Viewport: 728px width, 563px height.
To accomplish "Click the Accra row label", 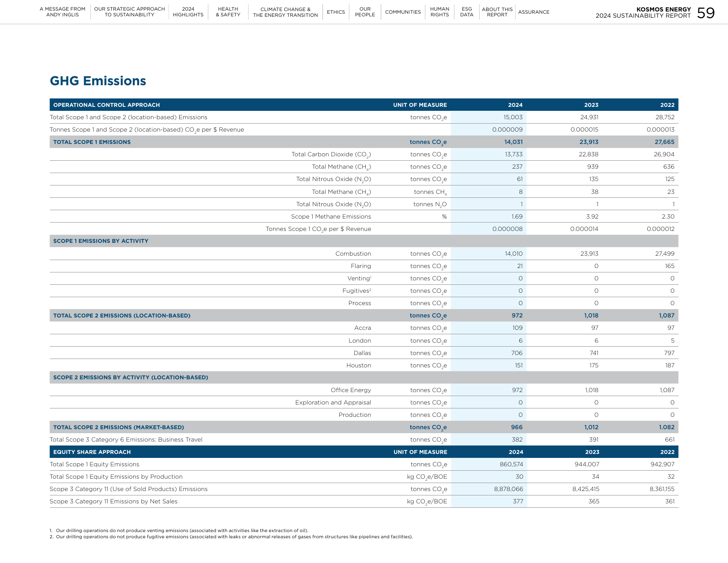I will coord(363,328).
